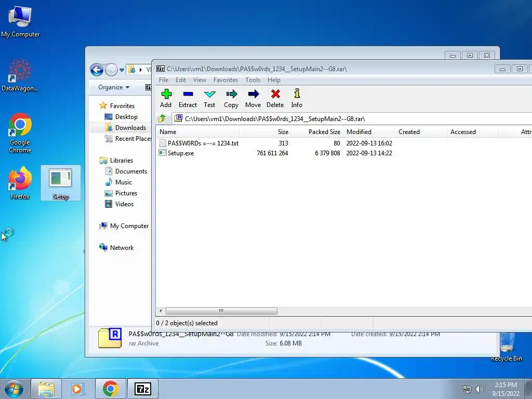Image resolution: width=532 pixels, height=399 pixels.
Task: Click 7-Zip window title icon
Action: click(161, 69)
